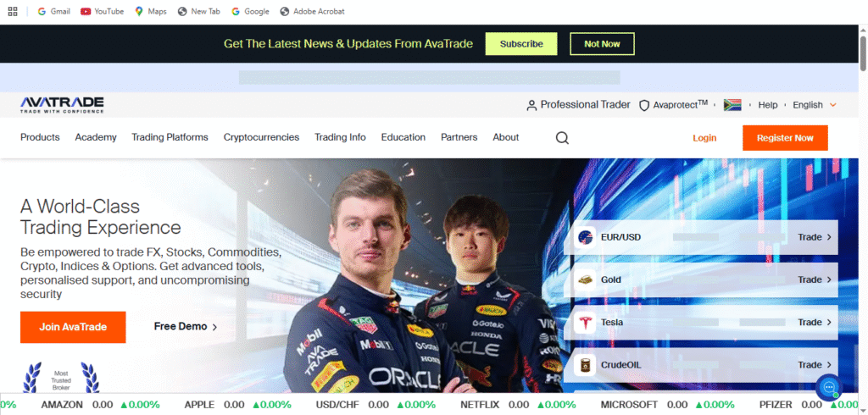
Task: Dismiss banner with Not Now button
Action: pos(602,44)
